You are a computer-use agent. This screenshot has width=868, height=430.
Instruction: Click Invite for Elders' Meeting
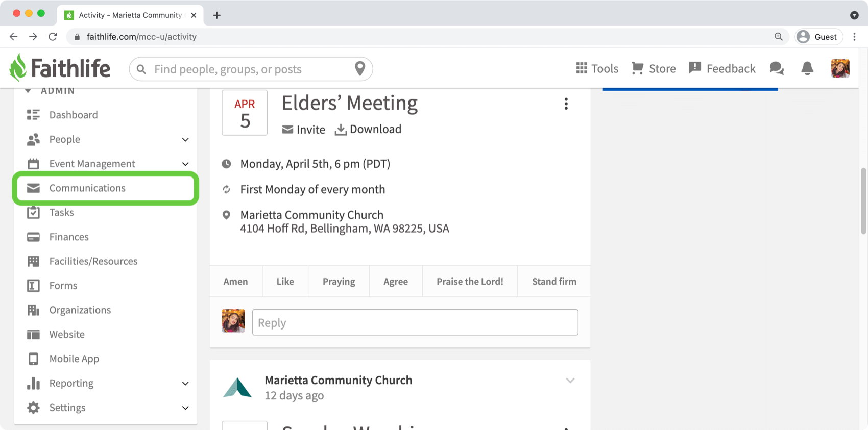point(303,130)
